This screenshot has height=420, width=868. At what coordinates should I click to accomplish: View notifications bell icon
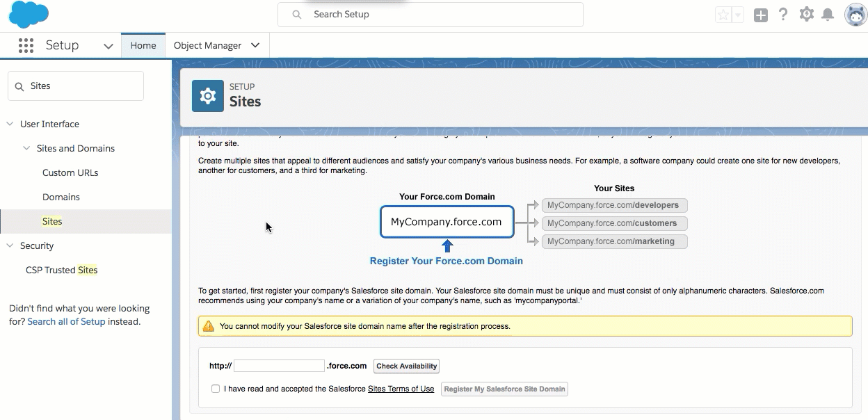pyautogui.click(x=828, y=15)
